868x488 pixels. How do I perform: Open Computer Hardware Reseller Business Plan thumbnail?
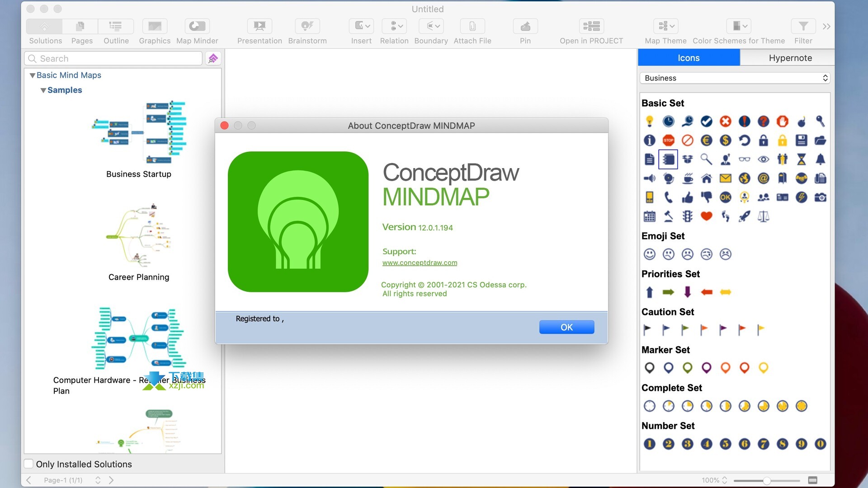(x=139, y=339)
